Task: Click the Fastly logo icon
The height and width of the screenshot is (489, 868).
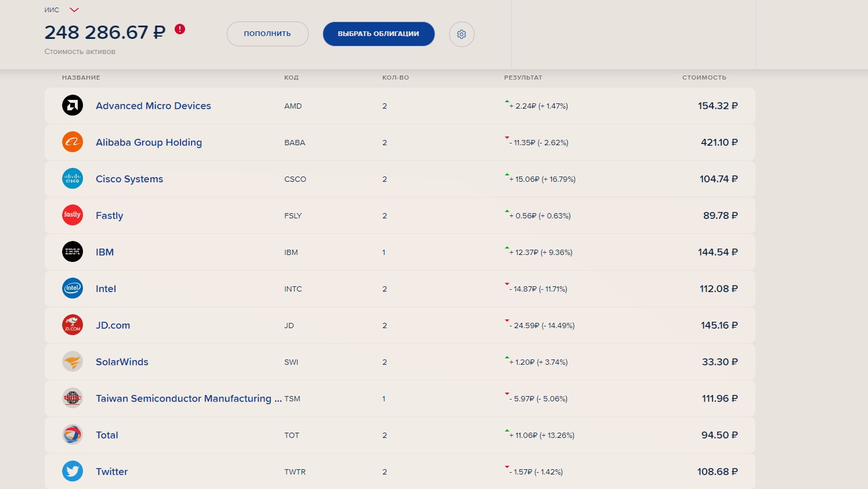Action: tap(73, 215)
